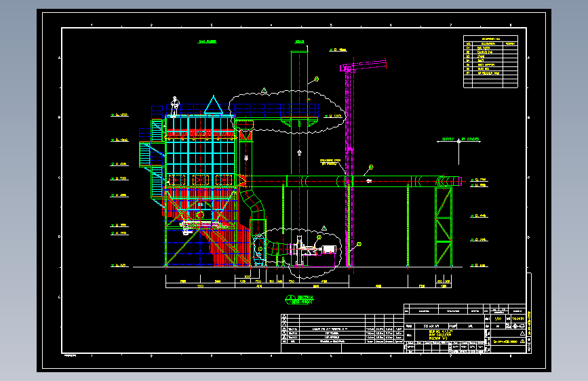Click the green section title under the drawing
This screenshot has width=588, height=381.
[299, 299]
